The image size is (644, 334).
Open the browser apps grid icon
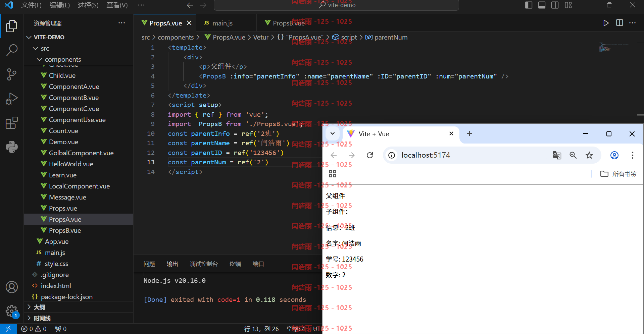pyautogui.click(x=333, y=174)
